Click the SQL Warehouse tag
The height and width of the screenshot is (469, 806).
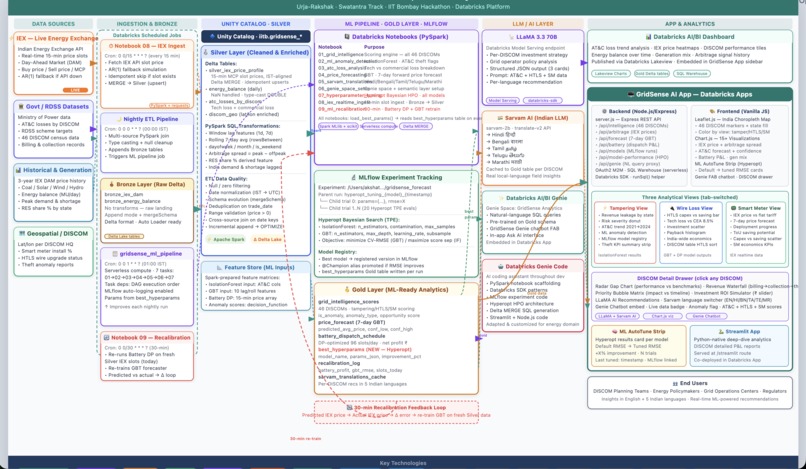tap(692, 74)
